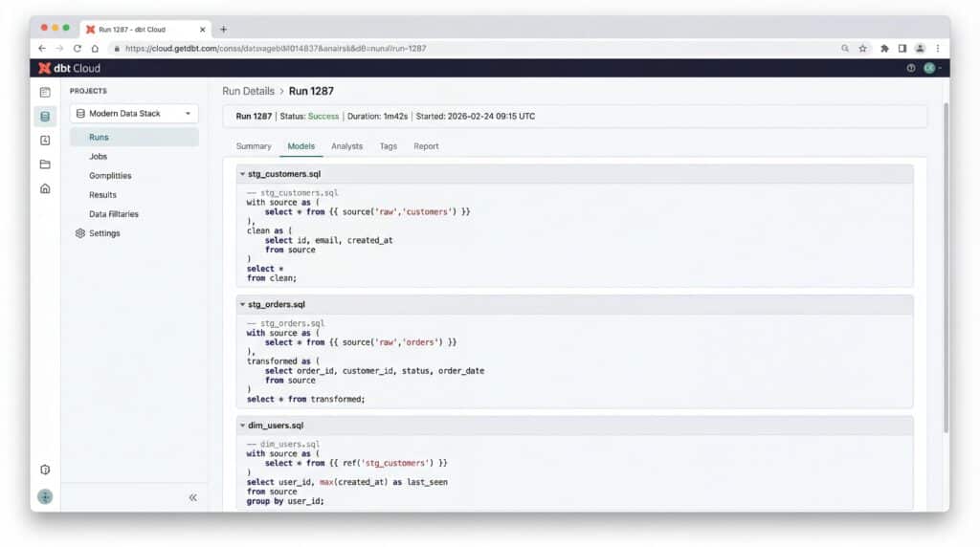Viewport: 980px width, 547px height.
Task: Click Started: 2026-02-24 09:15 UTC text
Action: [x=476, y=116]
